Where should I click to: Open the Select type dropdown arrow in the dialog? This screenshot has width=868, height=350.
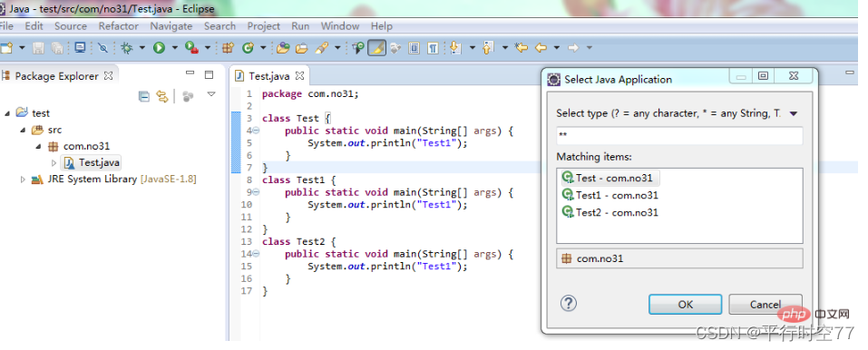[x=794, y=113]
